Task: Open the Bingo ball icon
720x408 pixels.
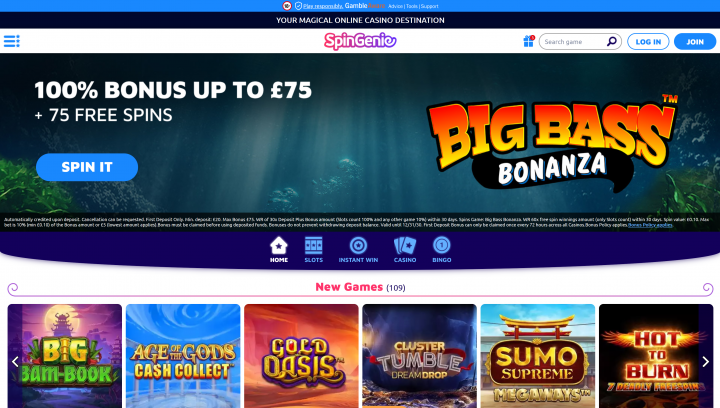Action: click(x=442, y=250)
